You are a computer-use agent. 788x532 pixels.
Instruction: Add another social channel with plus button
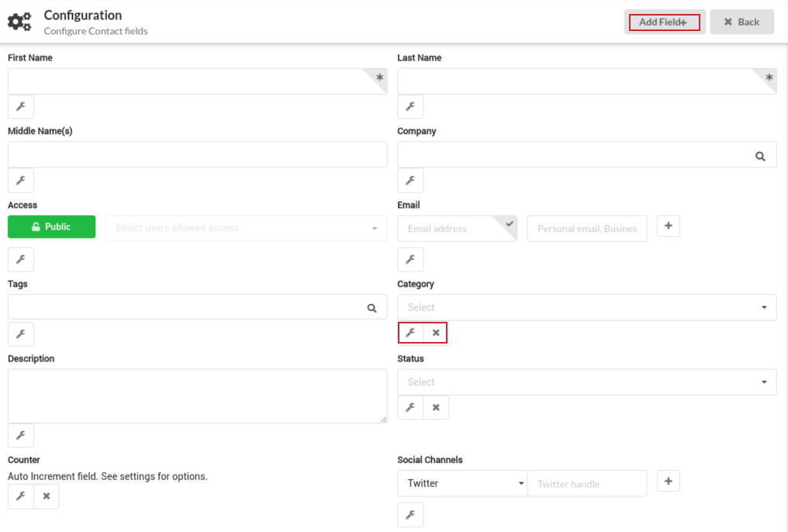coord(669,481)
